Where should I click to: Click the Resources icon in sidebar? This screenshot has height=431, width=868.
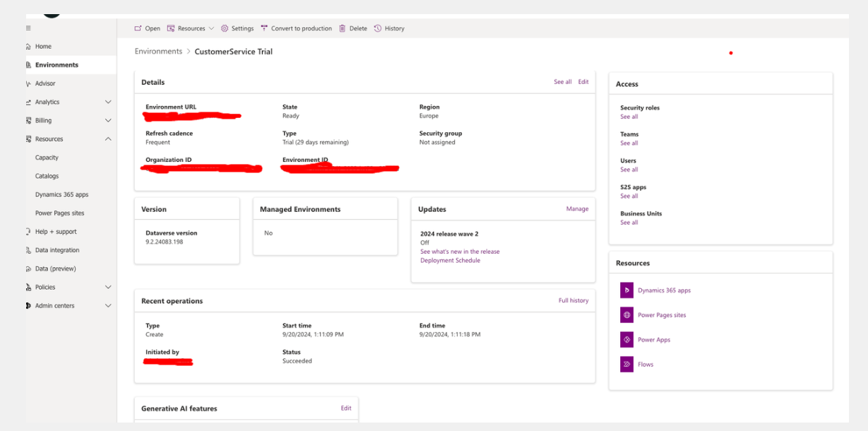tap(28, 139)
